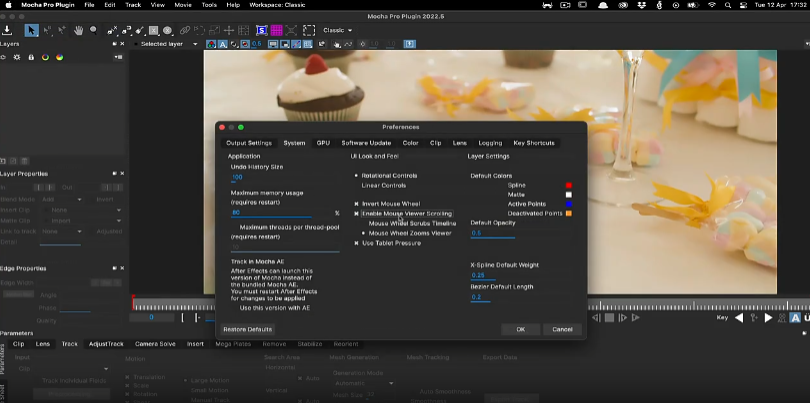Click the rainbow color wheel icon in Layers panel
810x403 pixels.
click(x=59, y=57)
